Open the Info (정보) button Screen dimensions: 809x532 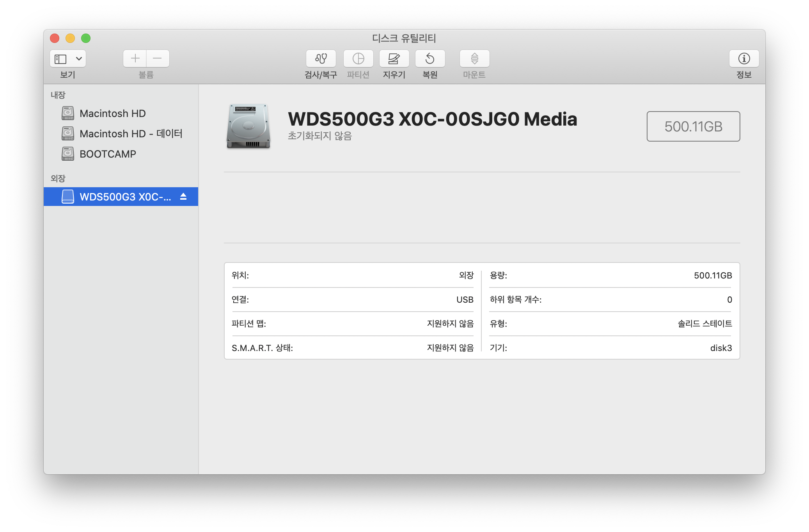[744, 59]
